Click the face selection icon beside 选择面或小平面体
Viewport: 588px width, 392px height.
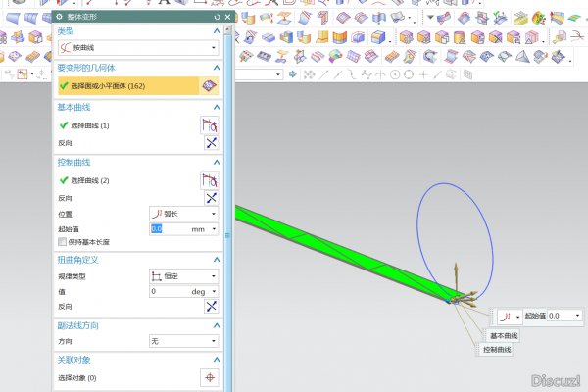point(209,86)
